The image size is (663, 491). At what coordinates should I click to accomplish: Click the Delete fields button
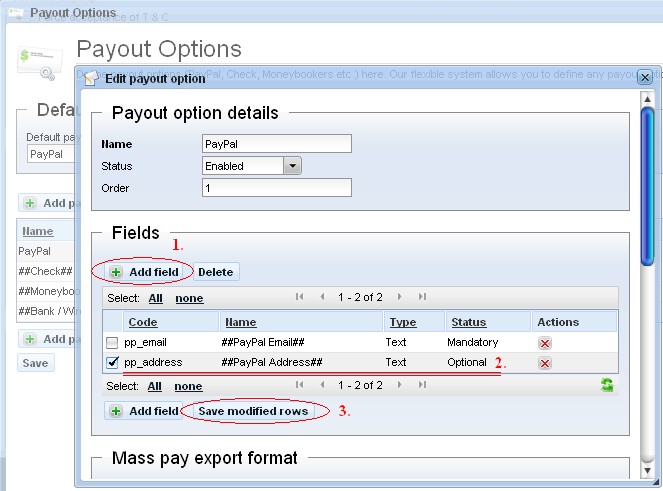216,272
